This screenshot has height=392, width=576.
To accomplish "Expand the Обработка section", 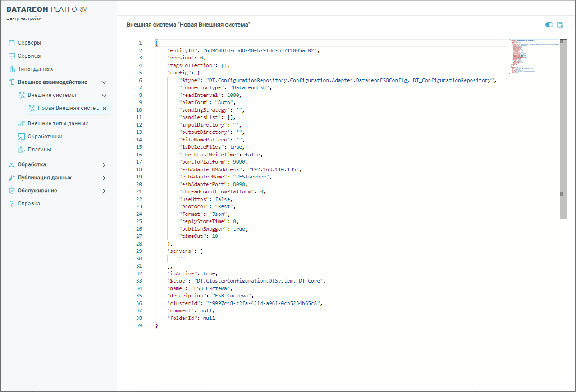I will coord(104,165).
